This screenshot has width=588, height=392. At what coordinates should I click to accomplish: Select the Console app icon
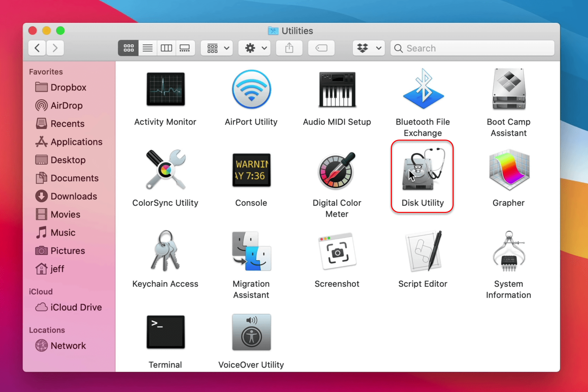[x=251, y=170]
